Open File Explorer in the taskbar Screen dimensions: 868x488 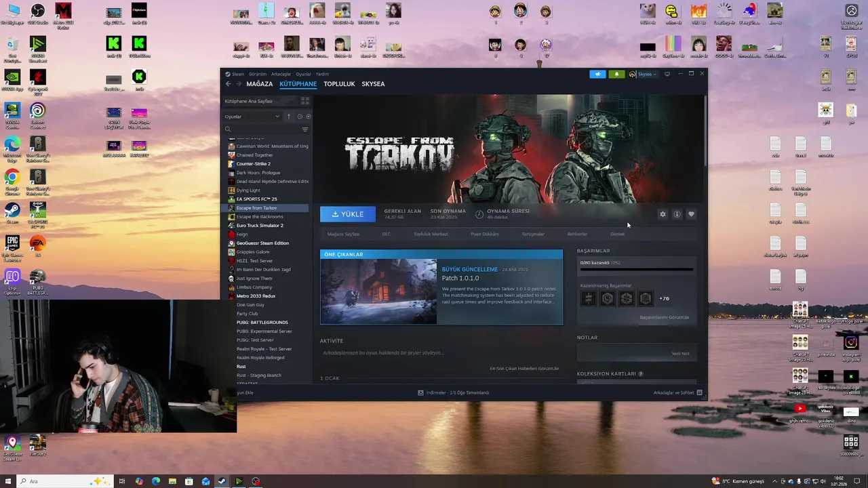(x=172, y=481)
